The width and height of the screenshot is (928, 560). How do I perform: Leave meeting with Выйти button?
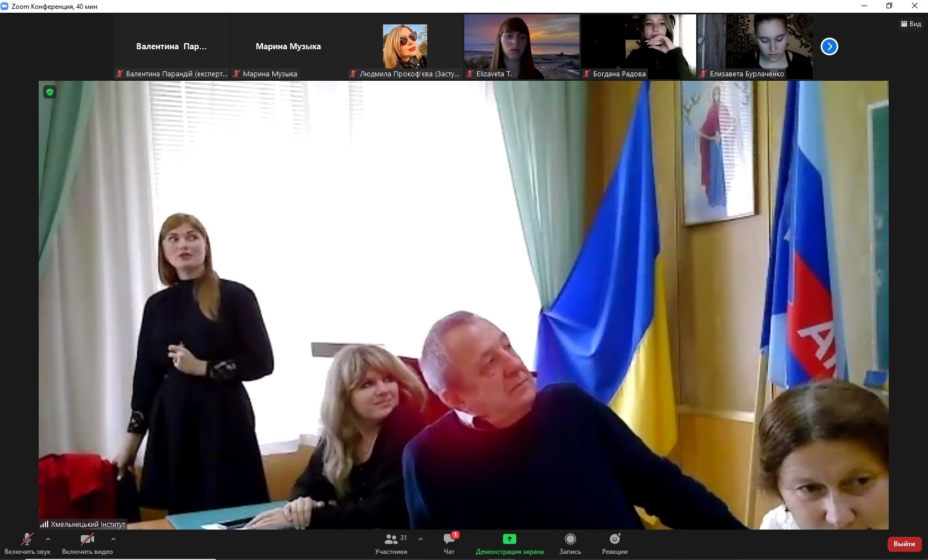(x=904, y=544)
